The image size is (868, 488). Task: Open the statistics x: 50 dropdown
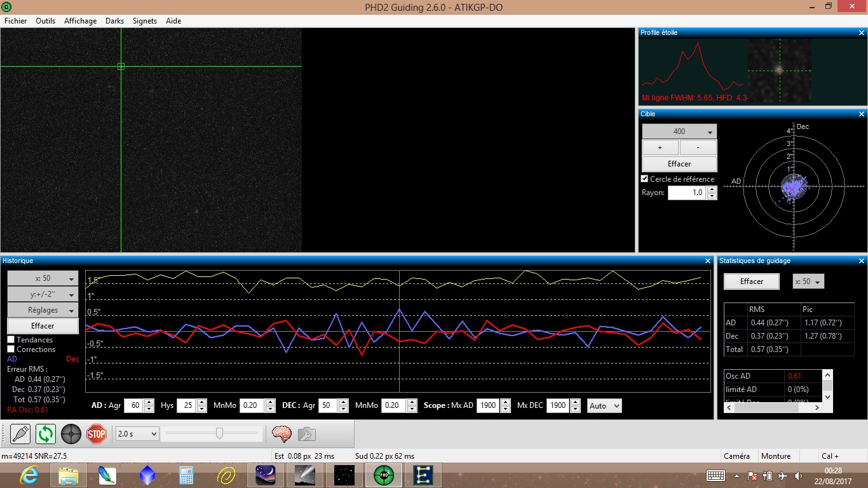809,281
